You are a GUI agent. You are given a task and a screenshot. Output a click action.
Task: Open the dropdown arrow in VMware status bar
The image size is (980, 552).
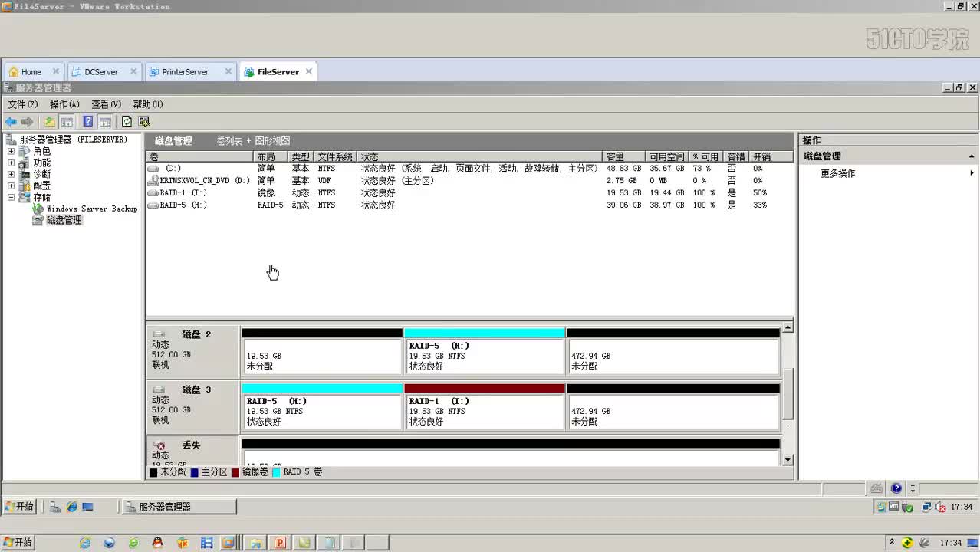click(913, 488)
